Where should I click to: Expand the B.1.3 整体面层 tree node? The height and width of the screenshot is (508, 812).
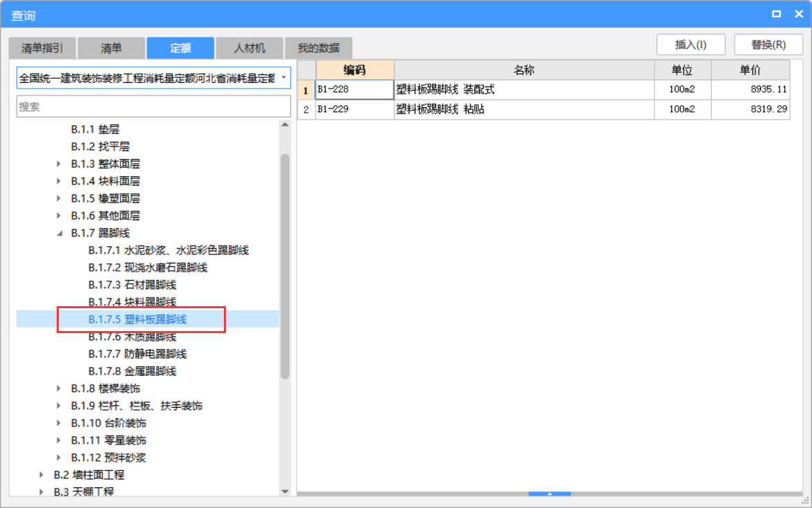(x=58, y=163)
